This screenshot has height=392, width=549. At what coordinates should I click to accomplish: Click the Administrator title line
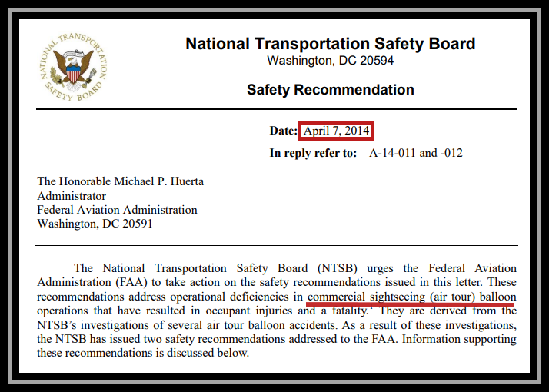click(x=72, y=196)
